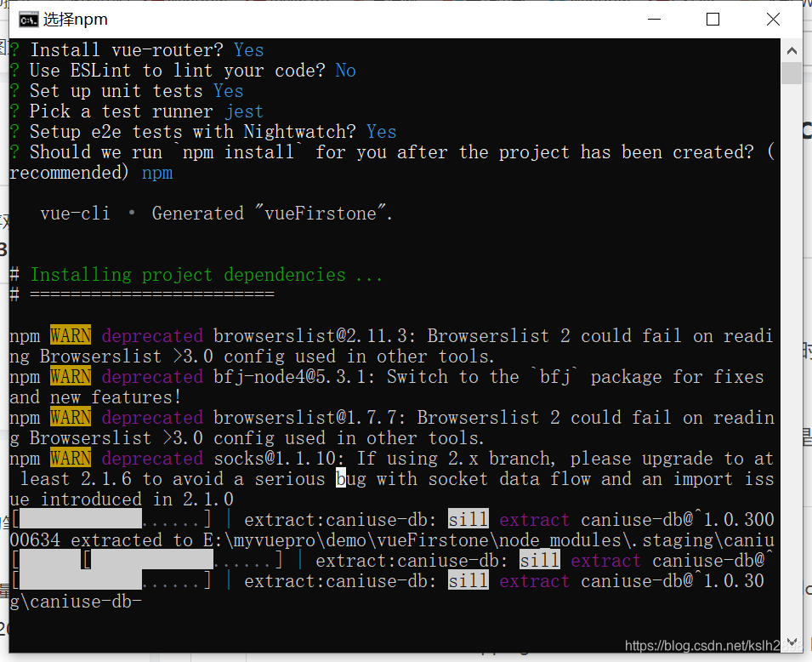Click the 'browserslist@1.7.7' package text

(x=309, y=418)
